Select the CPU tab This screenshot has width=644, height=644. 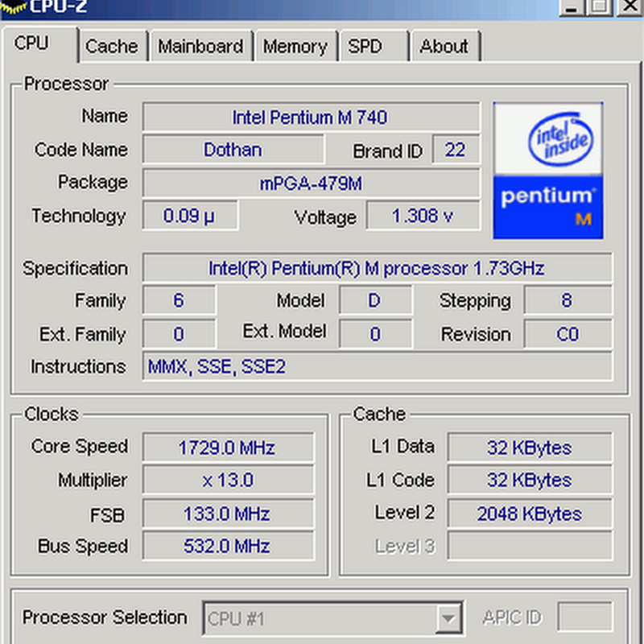click(40, 44)
